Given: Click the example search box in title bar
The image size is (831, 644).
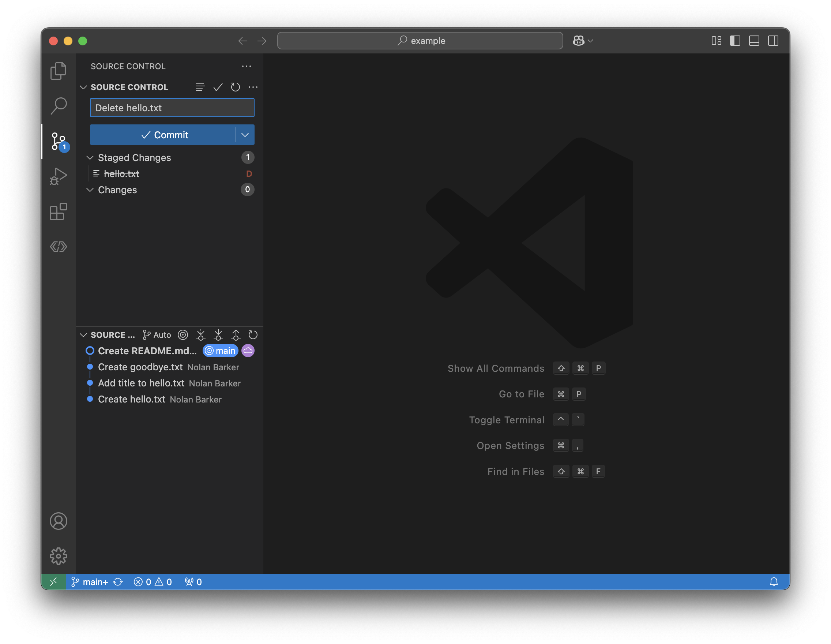Looking at the screenshot, I should click(420, 41).
